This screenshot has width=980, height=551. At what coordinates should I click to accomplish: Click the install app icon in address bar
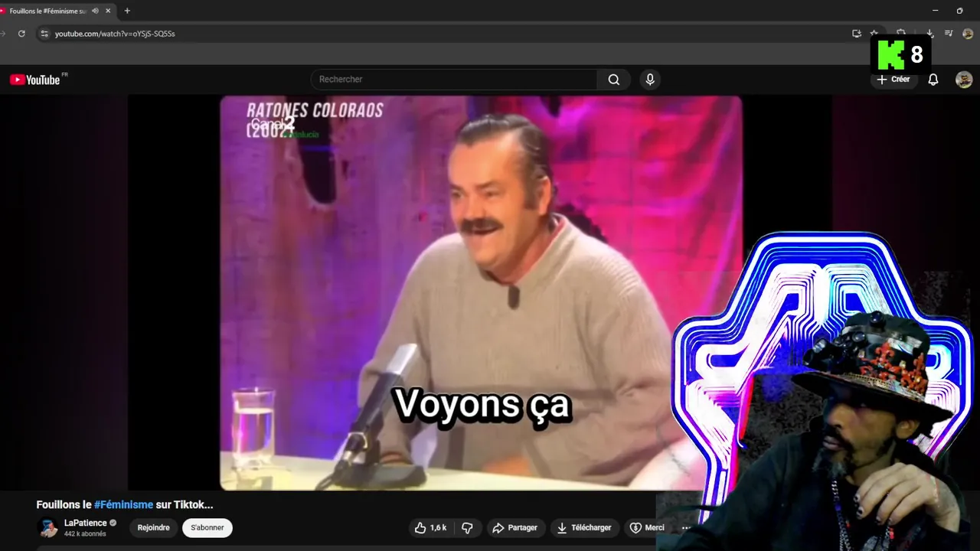pos(857,34)
